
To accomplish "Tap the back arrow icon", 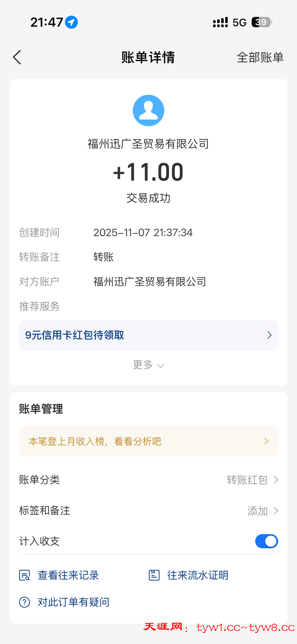I will [17, 57].
